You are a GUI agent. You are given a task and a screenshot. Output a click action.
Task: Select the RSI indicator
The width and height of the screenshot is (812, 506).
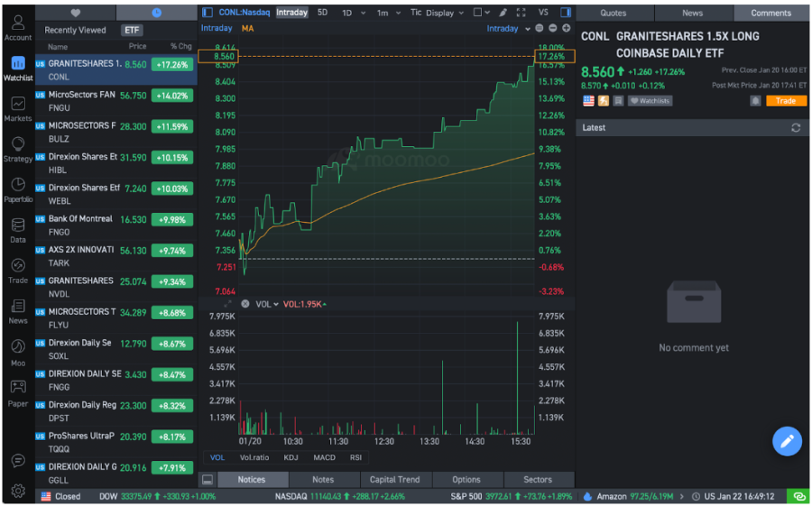tap(355, 457)
